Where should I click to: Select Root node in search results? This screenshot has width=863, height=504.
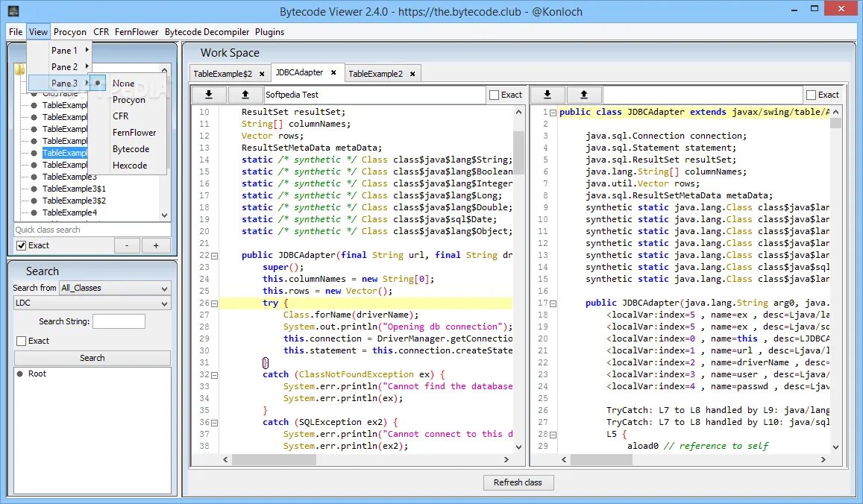pyautogui.click(x=37, y=374)
